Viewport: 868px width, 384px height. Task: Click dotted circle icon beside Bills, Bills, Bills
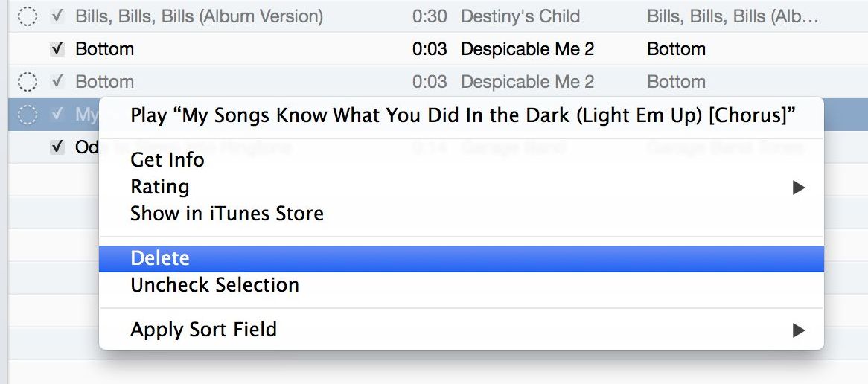[x=28, y=16]
